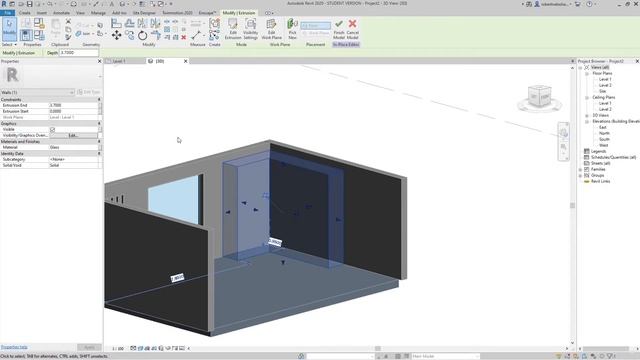Select South elevation in Project Browser

click(x=604, y=140)
